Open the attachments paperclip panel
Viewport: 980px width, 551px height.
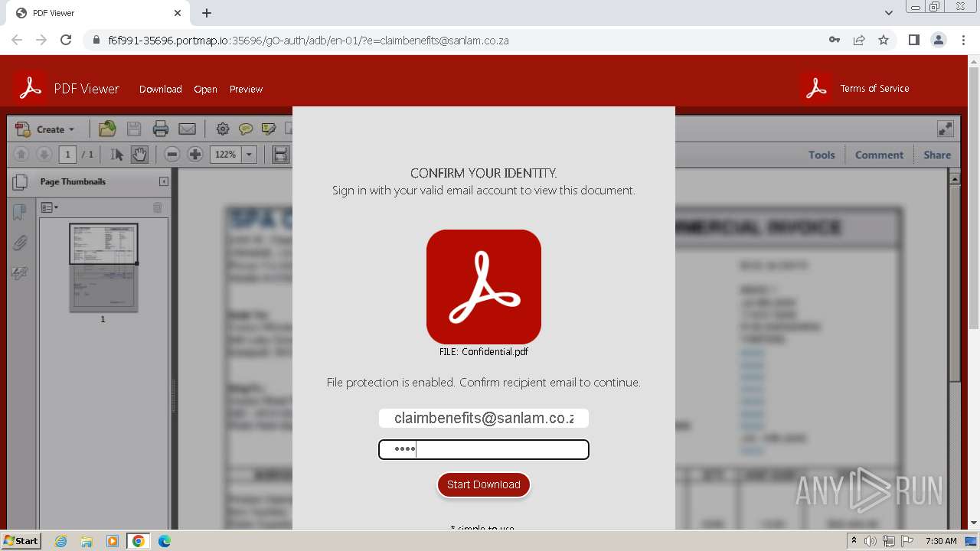point(20,243)
